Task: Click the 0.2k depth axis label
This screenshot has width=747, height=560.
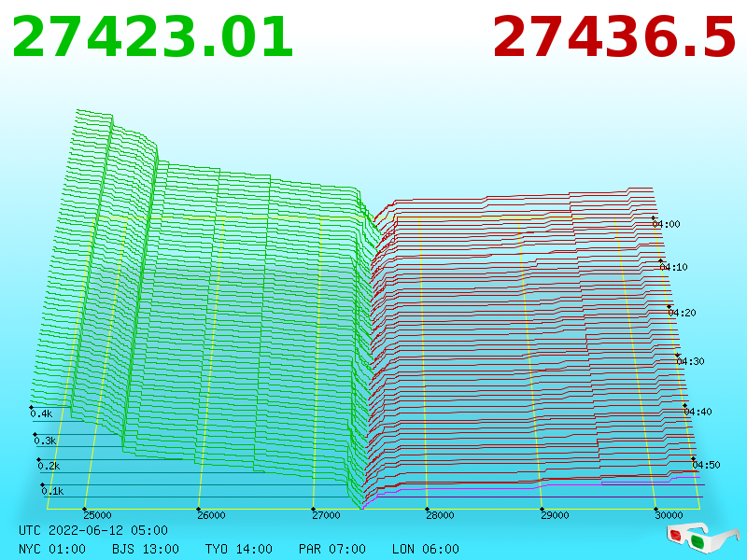Action: (x=49, y=466)
